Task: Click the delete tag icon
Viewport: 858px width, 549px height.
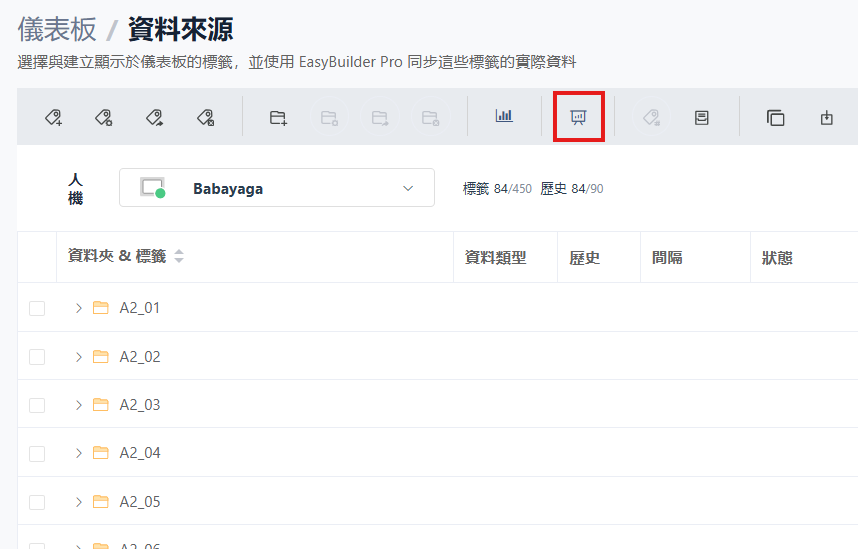Action: click(x=205, y=117)
